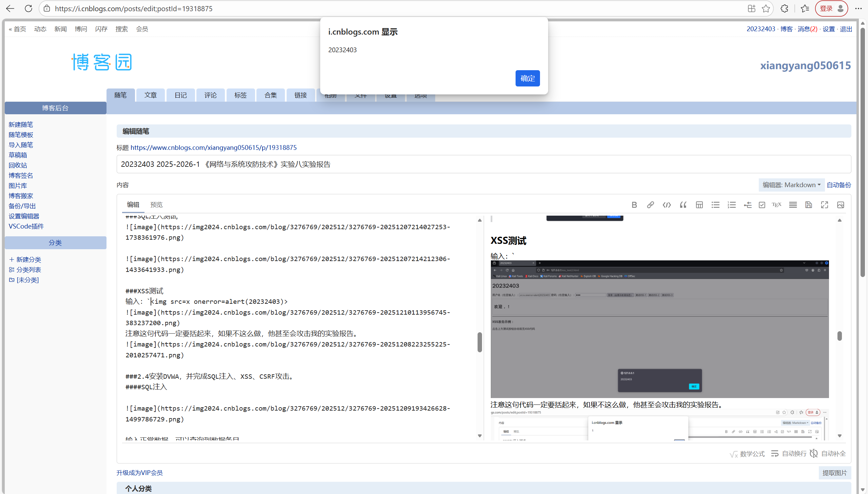Switch to the 预览 preview tab
The width and height of the screenshot is (868, 494).
point(156,205)
